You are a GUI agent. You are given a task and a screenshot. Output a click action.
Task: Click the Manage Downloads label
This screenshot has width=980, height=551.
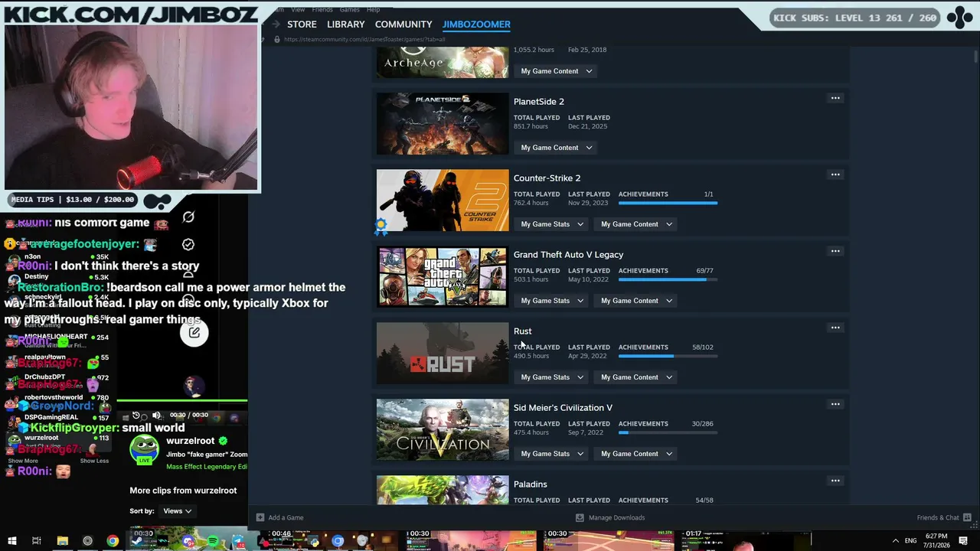(616, 517)
